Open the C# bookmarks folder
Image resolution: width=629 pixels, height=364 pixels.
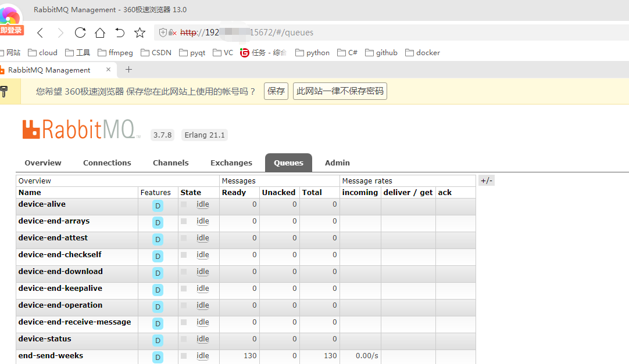click(x=348, y=52)
